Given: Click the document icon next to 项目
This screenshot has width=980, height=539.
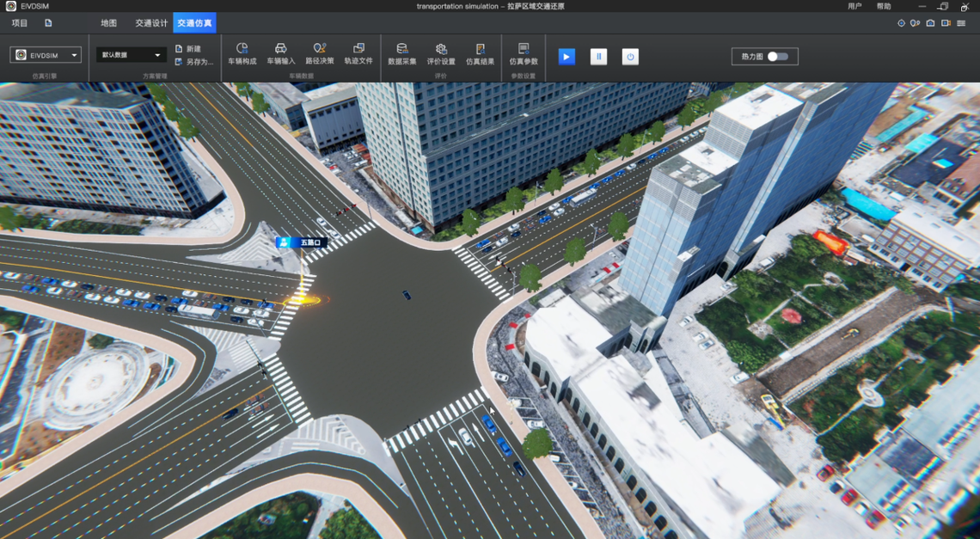Looking at the screenshot, I should click(48, 23).
